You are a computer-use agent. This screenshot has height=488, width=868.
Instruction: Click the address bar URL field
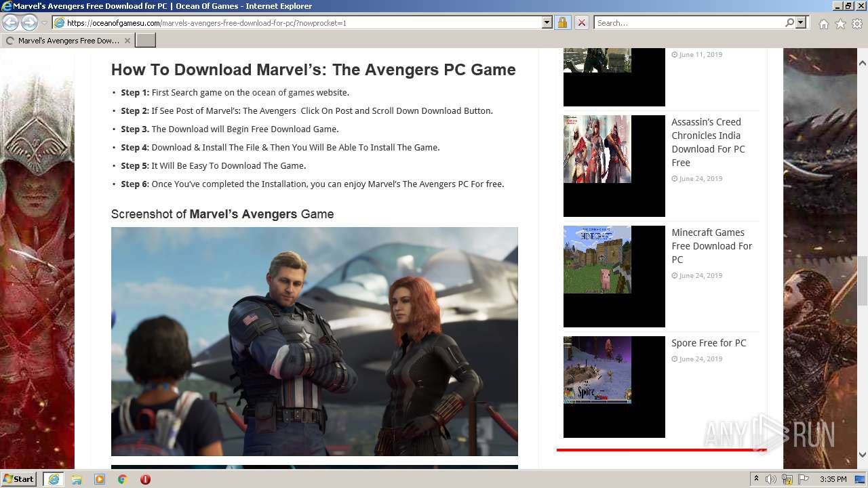pos(297,23)
